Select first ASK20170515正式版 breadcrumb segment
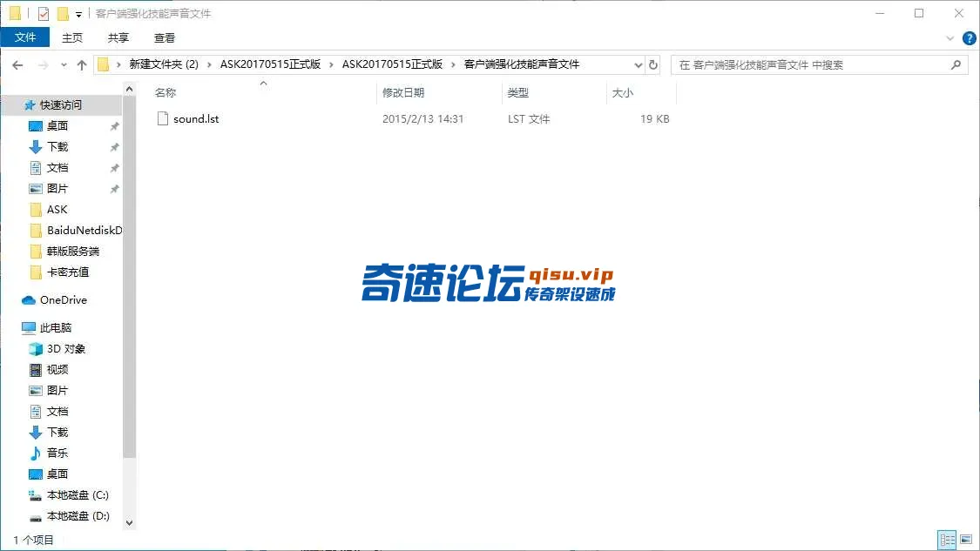The height and width of the screenshot is (551, 980). coord(270,64)
